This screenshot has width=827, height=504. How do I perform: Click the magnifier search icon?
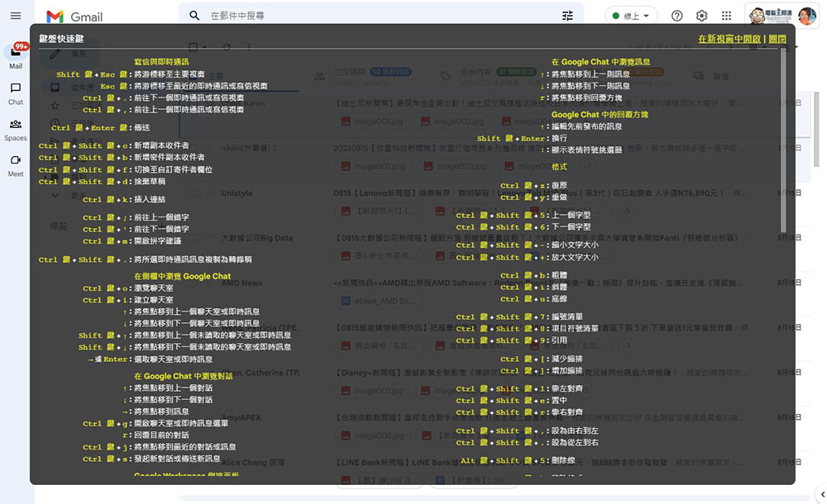(194, 16)
